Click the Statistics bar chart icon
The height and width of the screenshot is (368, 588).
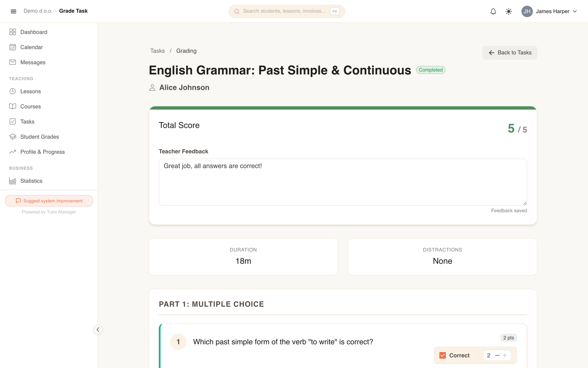coord(13,181)
